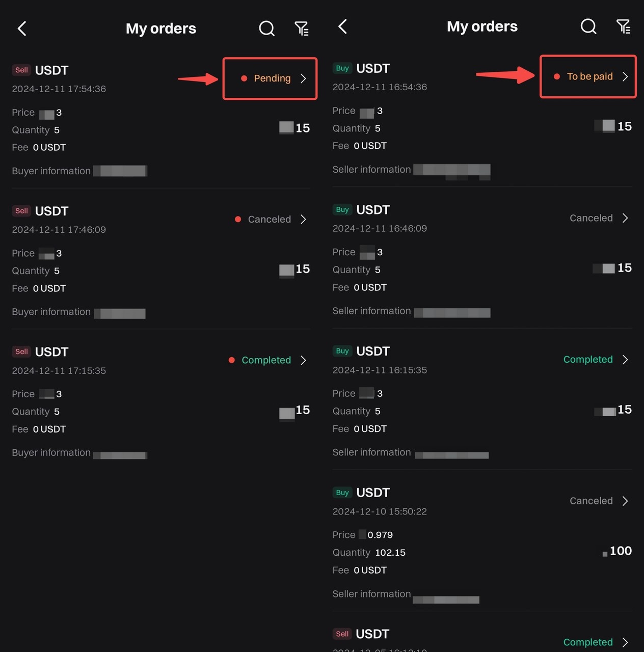This screenshot has height=652, width=644.
Task: Expand chevron beside Canceled buy order 16:46:09
Action: (625, 218)
